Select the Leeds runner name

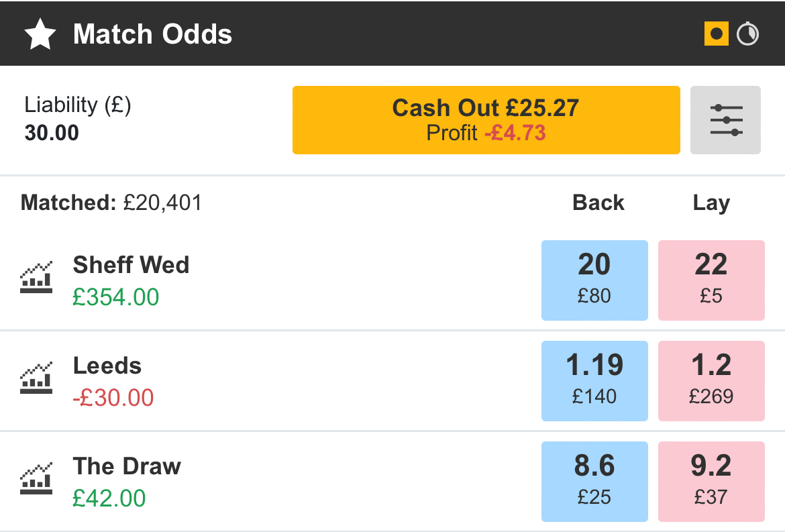tap(107, 366)
